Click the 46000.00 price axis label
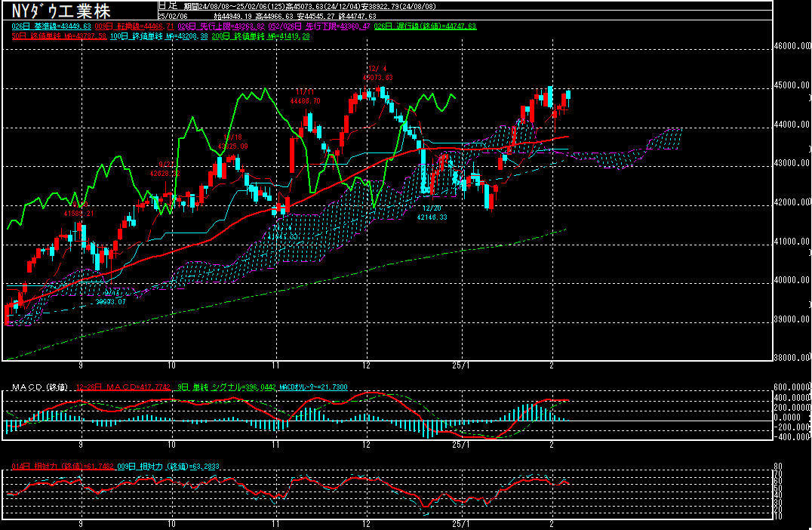Viewport: 812px width, 530px height. tap(792, 46)
